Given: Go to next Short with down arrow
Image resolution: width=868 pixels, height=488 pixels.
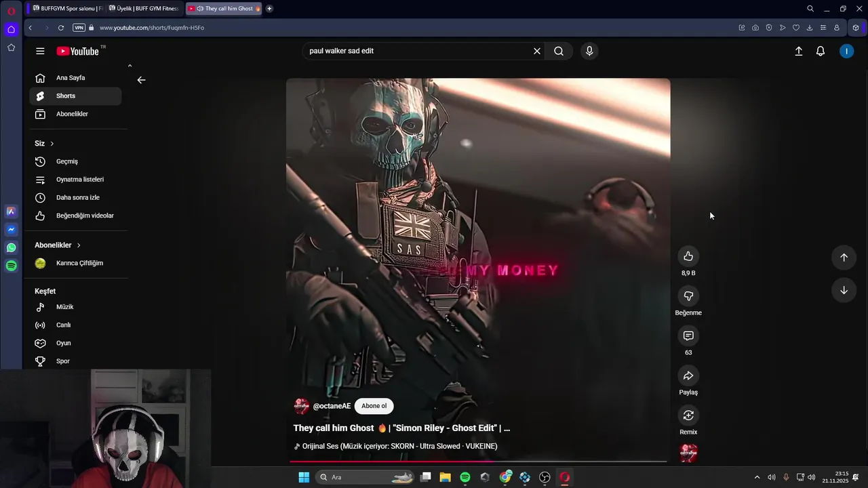Looking at the screenshot, I should 844,290.
